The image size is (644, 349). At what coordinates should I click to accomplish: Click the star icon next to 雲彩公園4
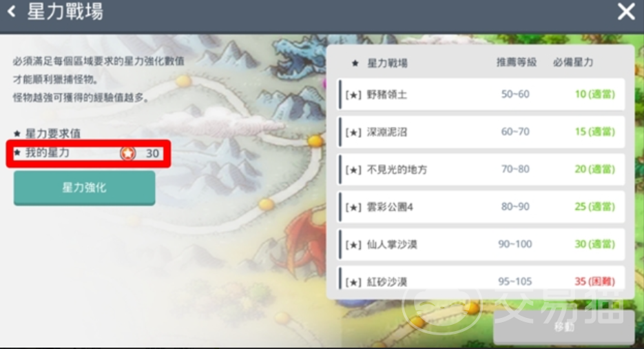(x=353, y=207)
